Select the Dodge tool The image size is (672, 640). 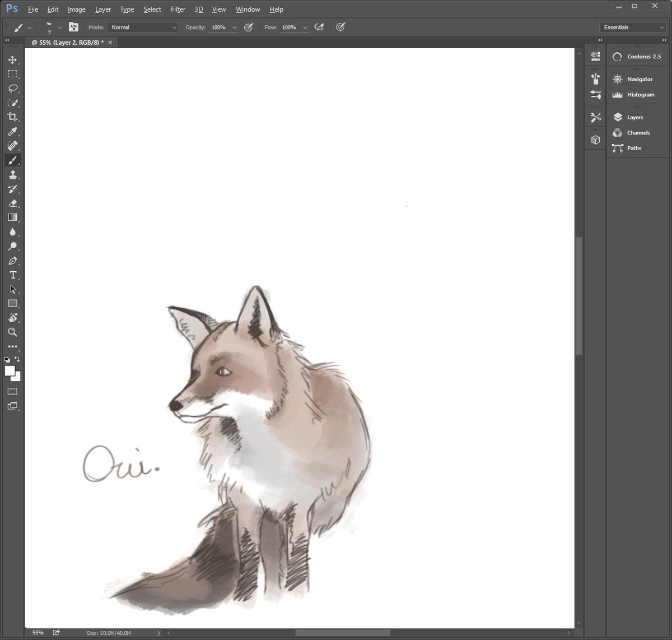click(12, 247)
